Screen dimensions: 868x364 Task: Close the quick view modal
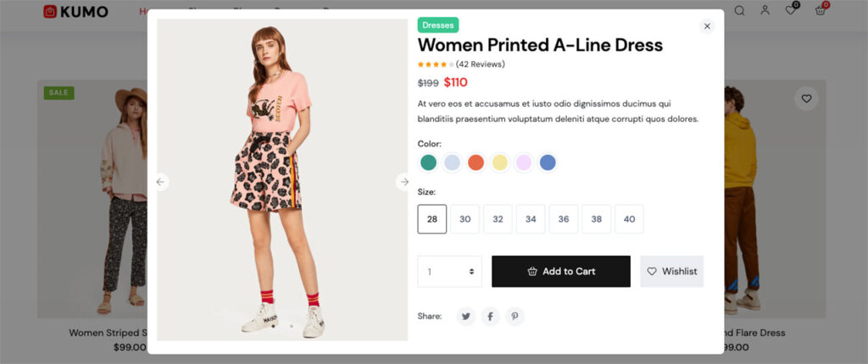point(706,26)
